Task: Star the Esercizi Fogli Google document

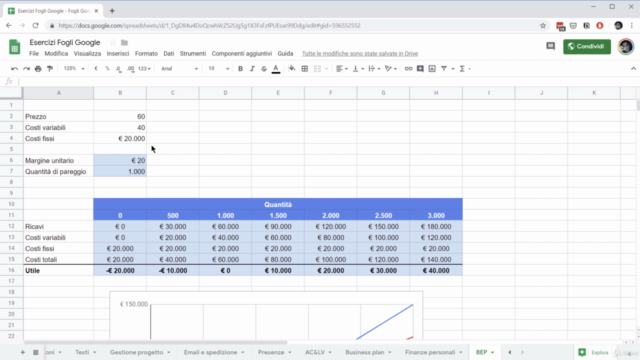Action: pyautogui.click(x=113, y=42)
